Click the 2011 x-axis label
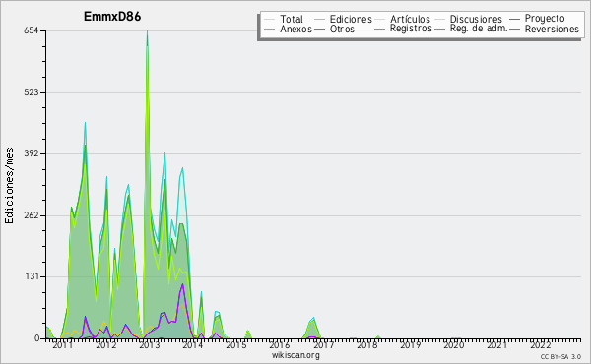Viewport: 591px width, 364px height. pos(62,345)
